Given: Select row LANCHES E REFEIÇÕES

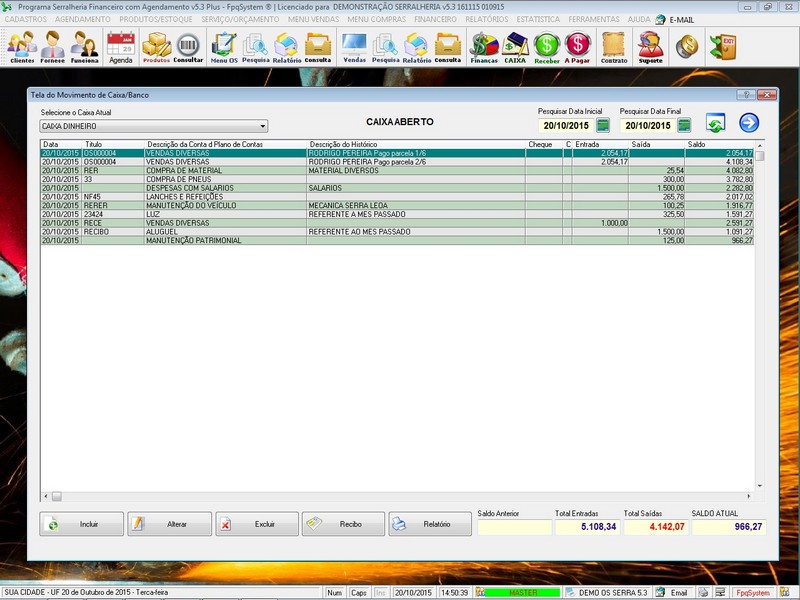Looking at the screenshot, I should 397,196.
